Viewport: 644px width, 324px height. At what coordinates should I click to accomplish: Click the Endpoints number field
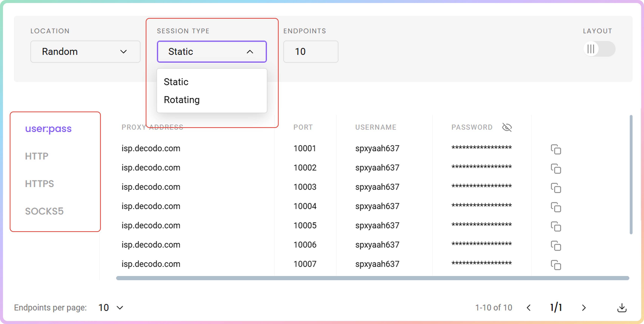[310, 52]
